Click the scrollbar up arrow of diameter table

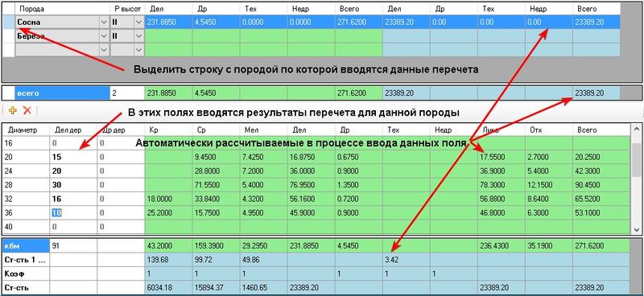[636, 130]
